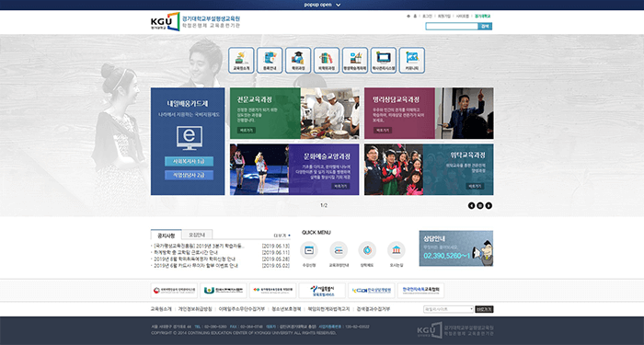The width and height of the screenshot is (644, 345).
Task: Click the group photo on 위탁교육과정 card
Action: point(394,169)
